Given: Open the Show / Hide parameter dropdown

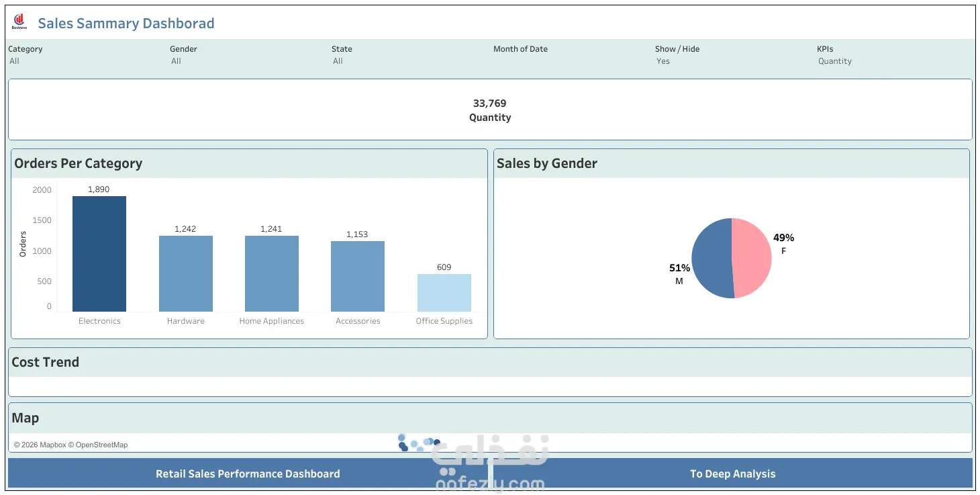Looking at the screenshot, I should [x=732, y=61].
